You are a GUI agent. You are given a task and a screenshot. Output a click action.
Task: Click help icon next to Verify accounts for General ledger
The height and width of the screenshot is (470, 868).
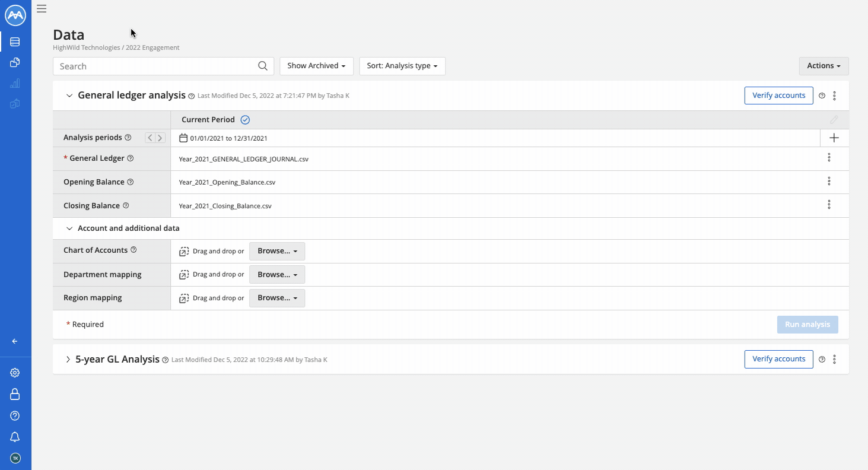822,96
